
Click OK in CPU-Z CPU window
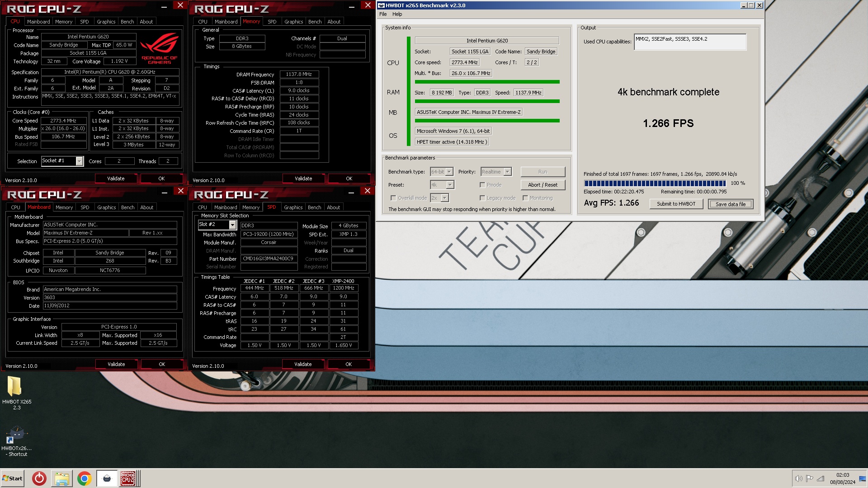(x=161, y=178)
